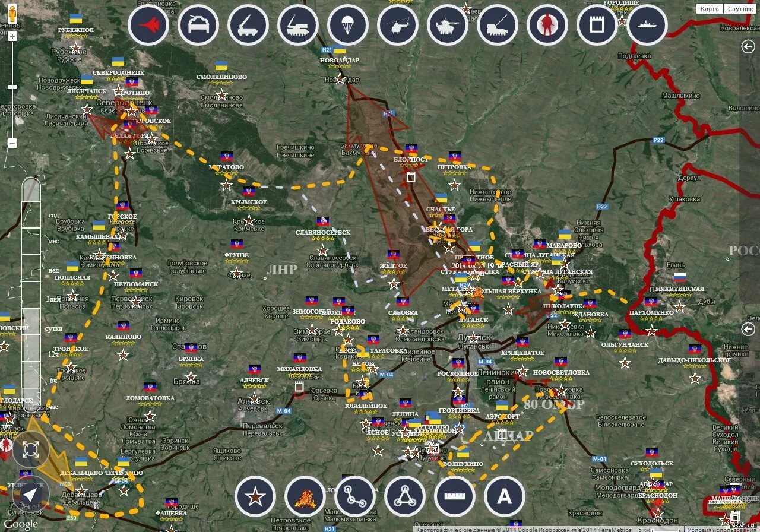Set timeline to час

(53, 407)
